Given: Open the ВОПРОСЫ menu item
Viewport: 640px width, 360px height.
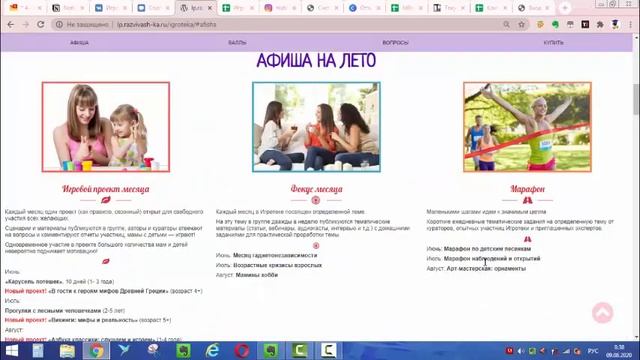Looking at the screenshot, I should coord(395,42).
